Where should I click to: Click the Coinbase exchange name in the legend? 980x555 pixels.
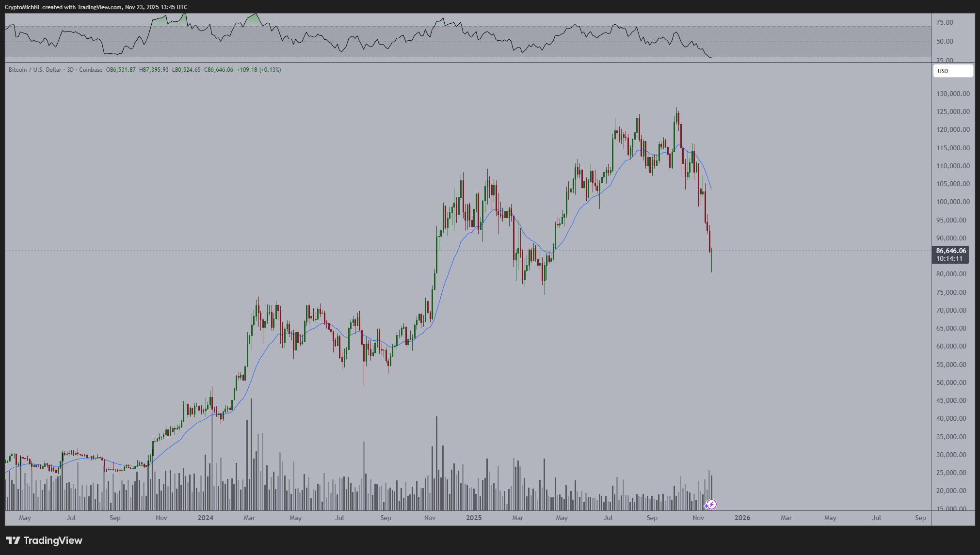click(91, 69)
